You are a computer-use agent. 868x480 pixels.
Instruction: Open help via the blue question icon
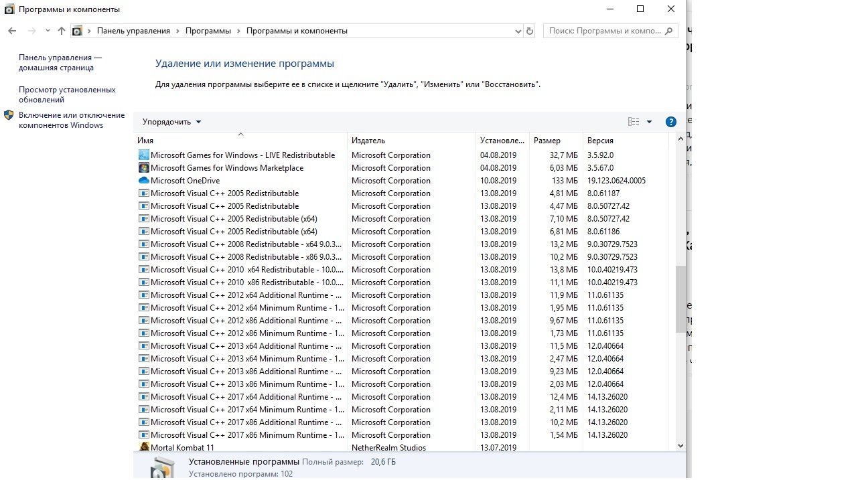coord(670,122)
